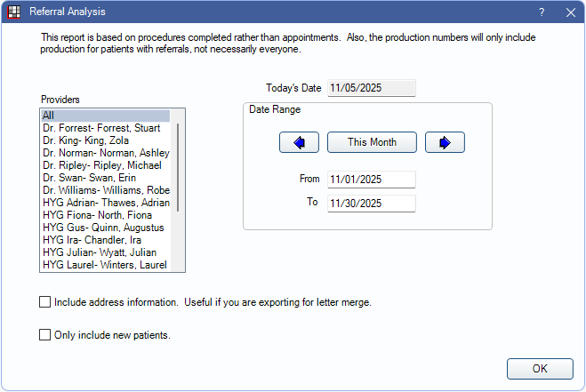Click the Providers list scrollbar
Image resolution: width=586 pixels, height=392 pixels.
tap(179, 169)
